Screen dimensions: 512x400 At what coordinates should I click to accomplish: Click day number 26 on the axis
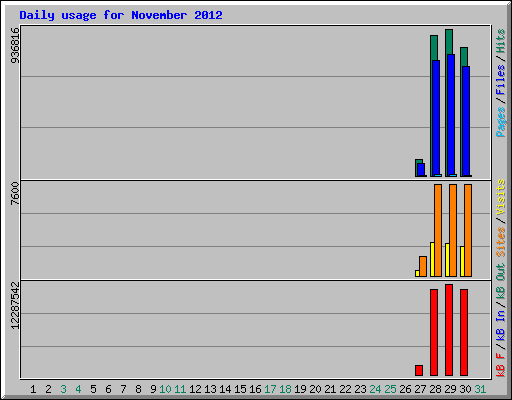point(405,389)
